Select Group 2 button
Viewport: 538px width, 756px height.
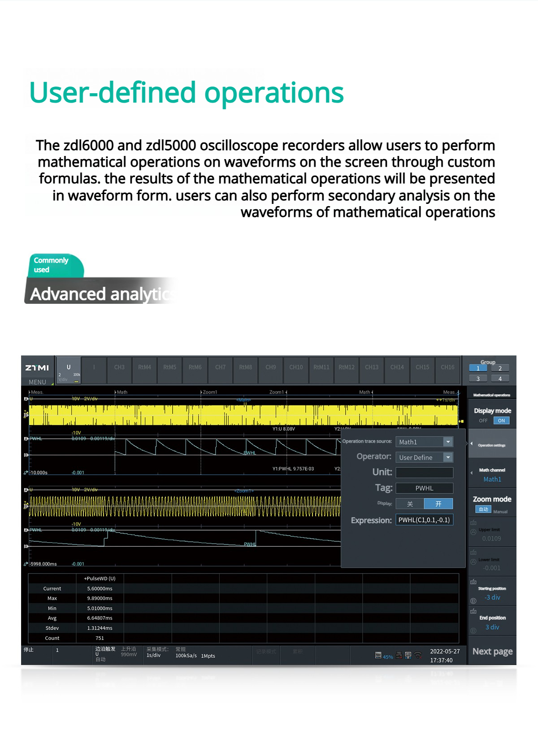click(x=500, y=368)
